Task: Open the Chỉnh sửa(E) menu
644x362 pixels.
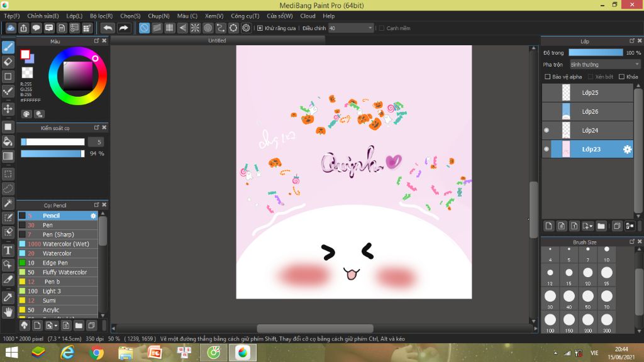Action: 43,16
